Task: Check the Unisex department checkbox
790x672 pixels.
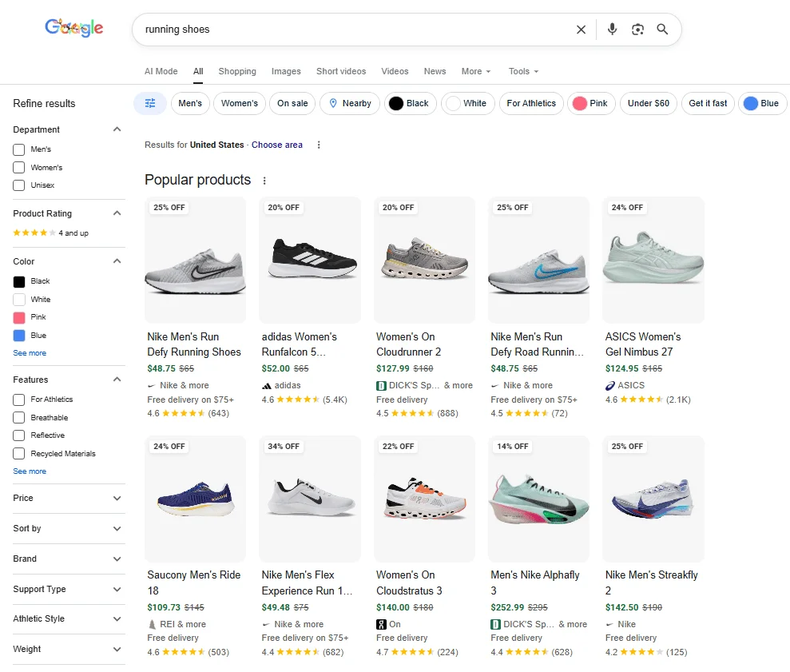Action: point(18,185)
